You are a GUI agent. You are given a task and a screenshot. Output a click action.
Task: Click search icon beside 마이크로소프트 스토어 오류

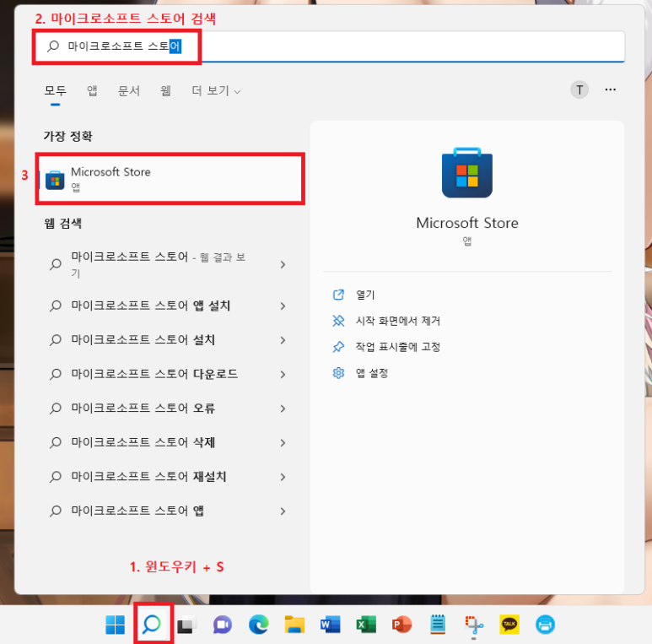56,409
